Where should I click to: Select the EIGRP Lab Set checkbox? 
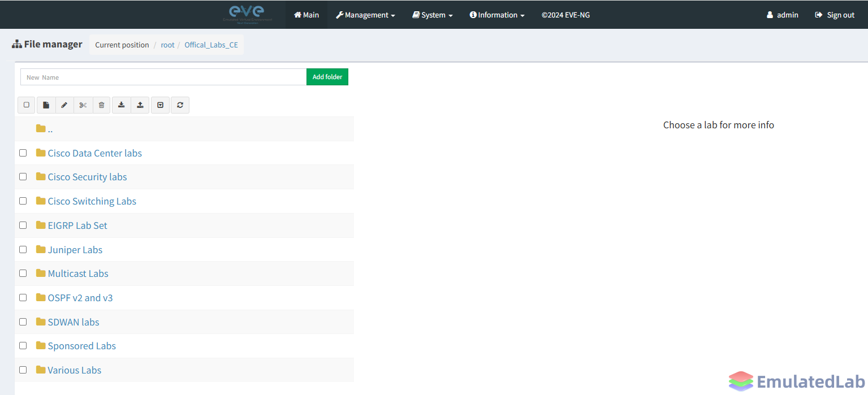coord(23,225)
